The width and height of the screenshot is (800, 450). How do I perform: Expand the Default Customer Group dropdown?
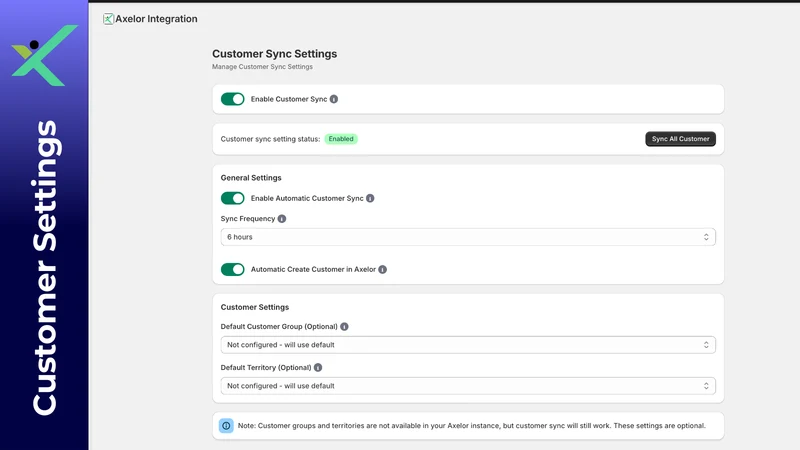pyautogui.click(x=468, y=345)
